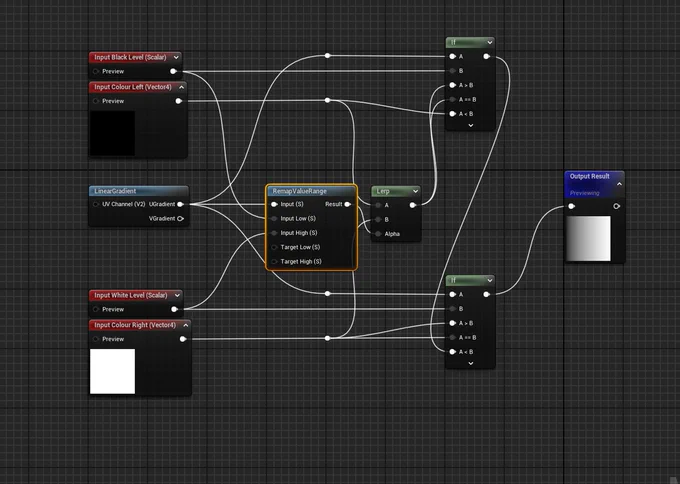Screen dimensions: 680x484
Task: Toggle Preview on Input Colour Left node
Action: [x=96, y=101]
